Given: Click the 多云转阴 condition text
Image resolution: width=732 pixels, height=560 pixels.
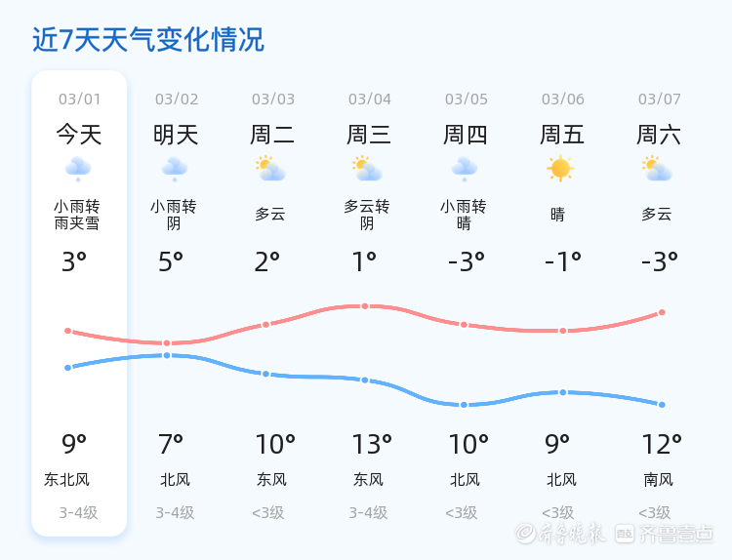Looking at the screenshot, I should (367, 215).
